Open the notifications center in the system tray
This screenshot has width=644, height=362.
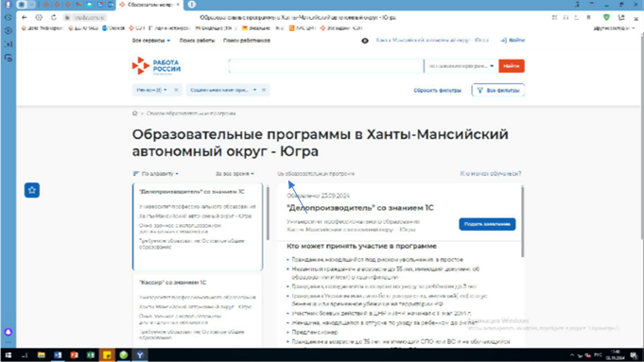[634, 355]
